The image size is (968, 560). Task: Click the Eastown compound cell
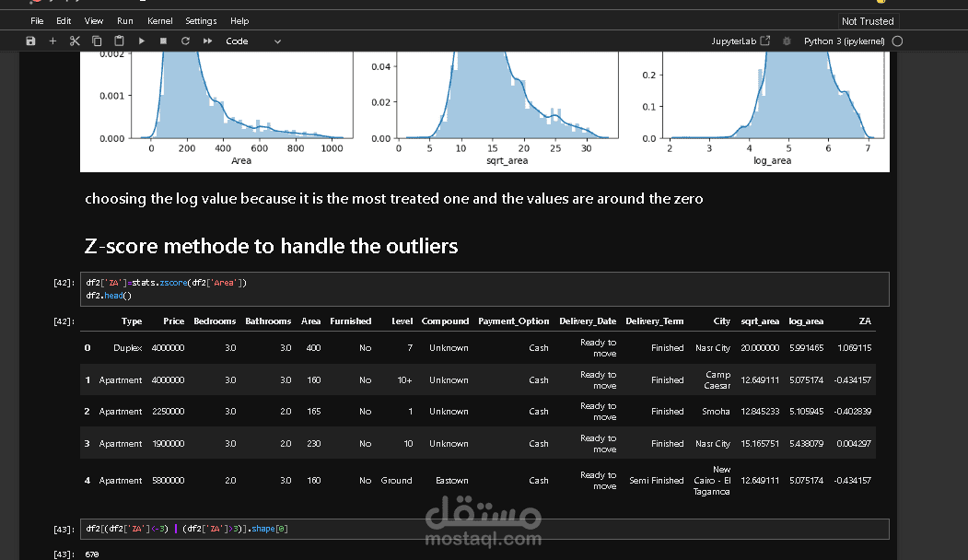[452, 481]
